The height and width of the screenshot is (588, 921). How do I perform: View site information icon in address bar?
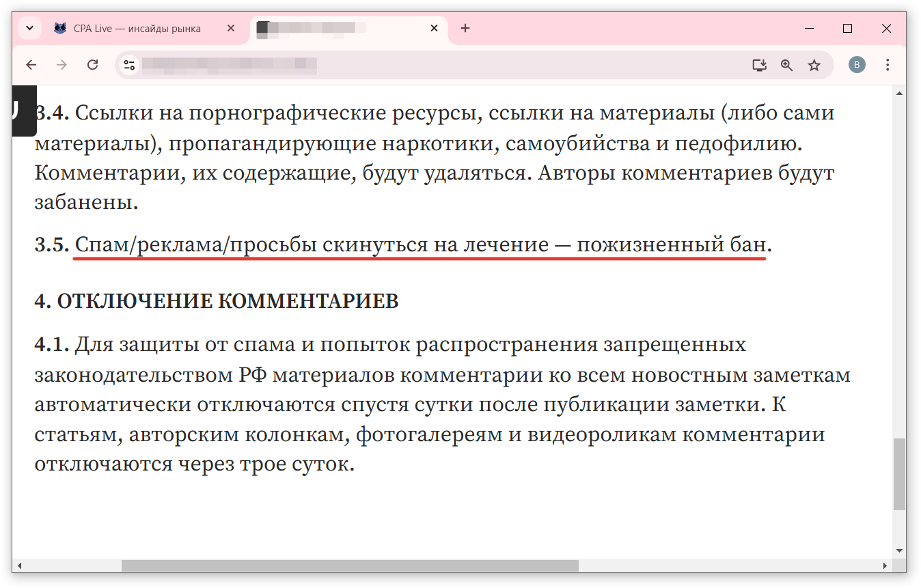(129, 65)
